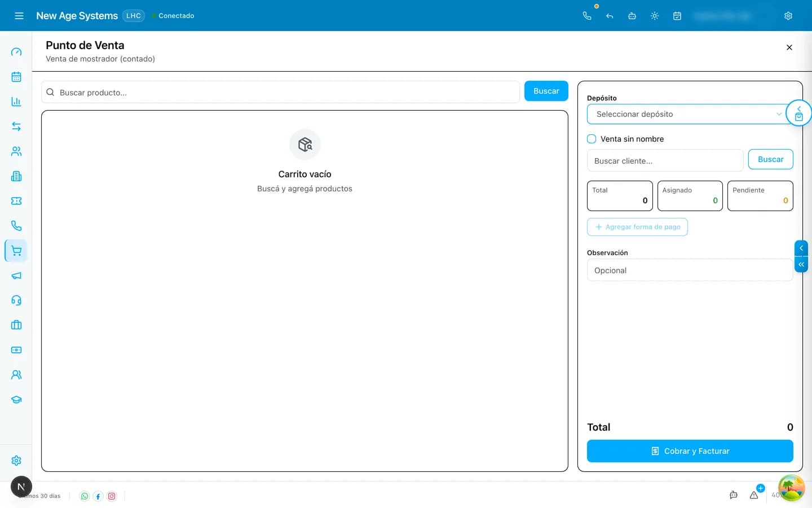This screenshot has width=812, height=508.
Task: Click the blue Buscar product button
Action: point(546,91)
